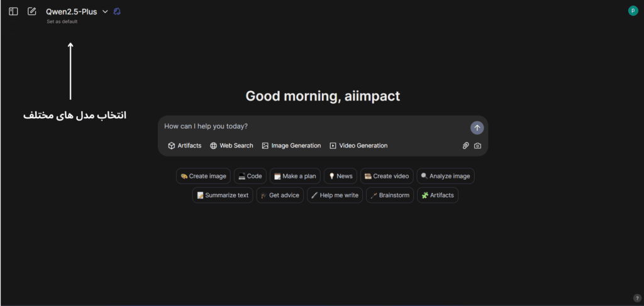Toggle Image Generation mode
Image resolution: width=644 pixels, height=306 pixels.
291,146
